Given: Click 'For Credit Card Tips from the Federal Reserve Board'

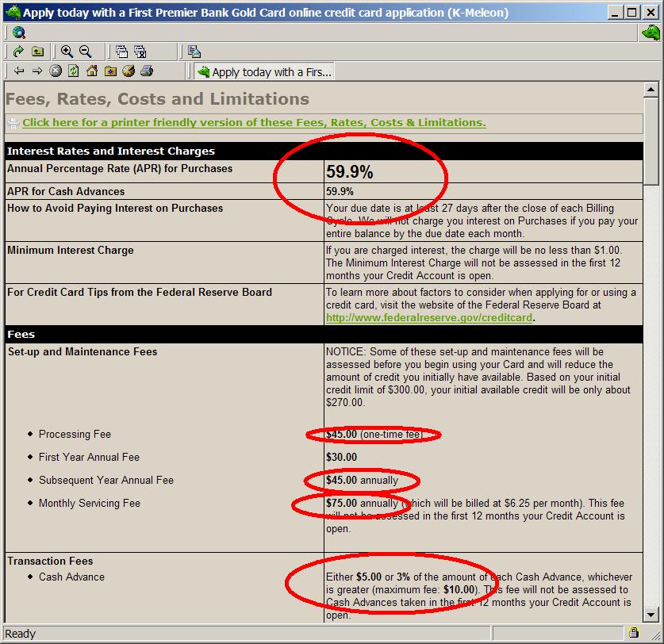Looking at the screenshot, I should (x=140, y=292).
